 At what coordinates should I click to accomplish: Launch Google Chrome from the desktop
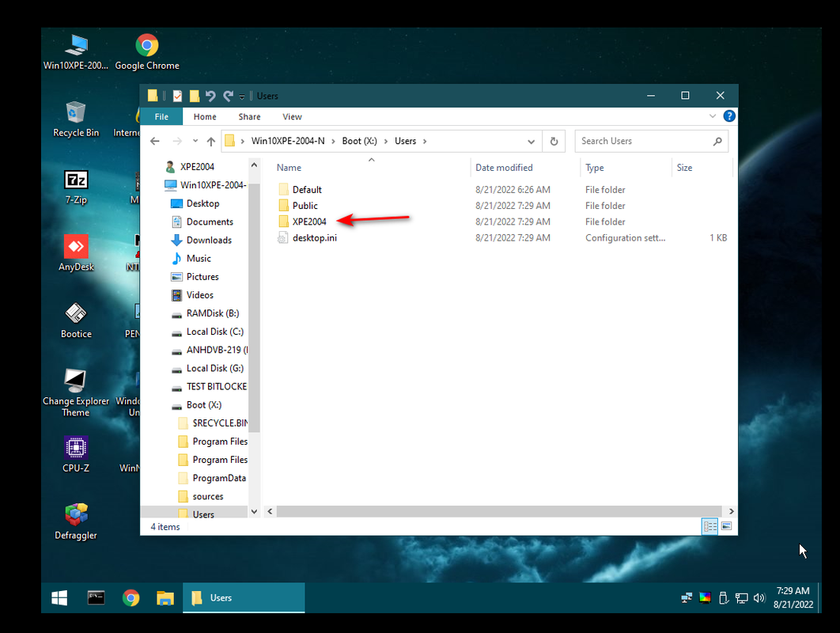(x=147, y=52)
